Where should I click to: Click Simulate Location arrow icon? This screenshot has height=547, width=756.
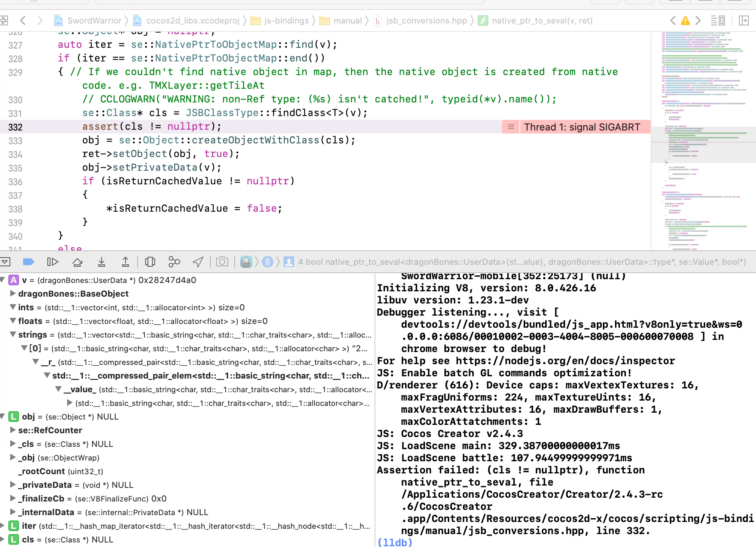(198, 262)
